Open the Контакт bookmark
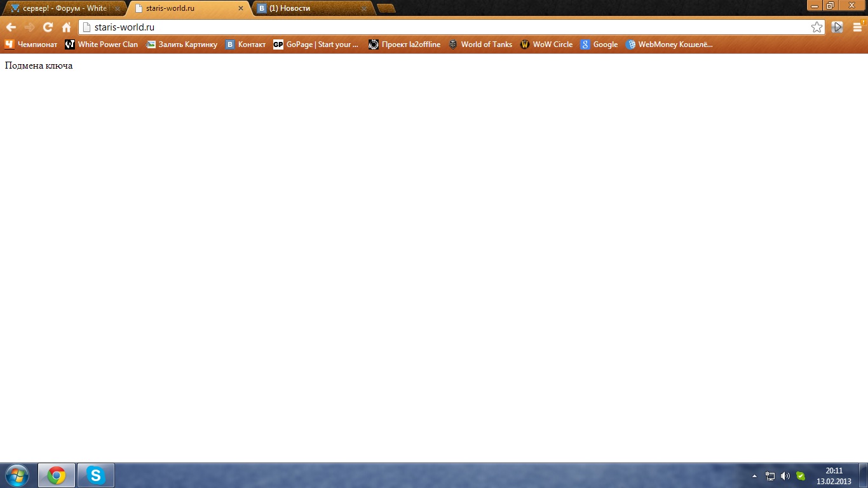Image resolution: width=868 pixels, height=488 pixels. (x=246, y=44)
